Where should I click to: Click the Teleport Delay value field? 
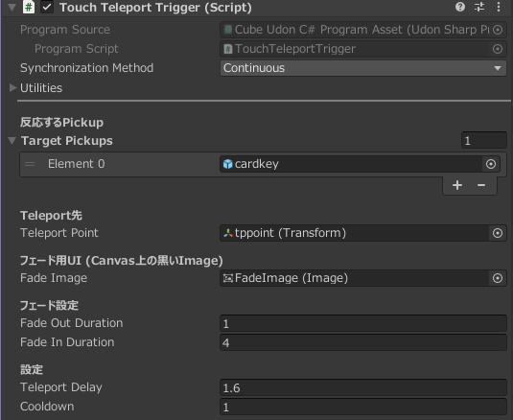click(x=363, y=387)
